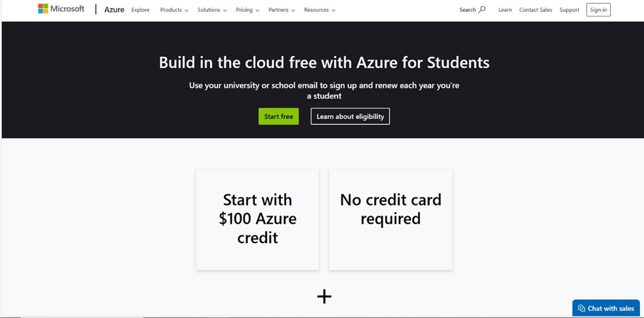This screenshot has width=644, height=318.
Task: Click the chat bubble icon in Chat with sales
Action: (x=581, y=308)
